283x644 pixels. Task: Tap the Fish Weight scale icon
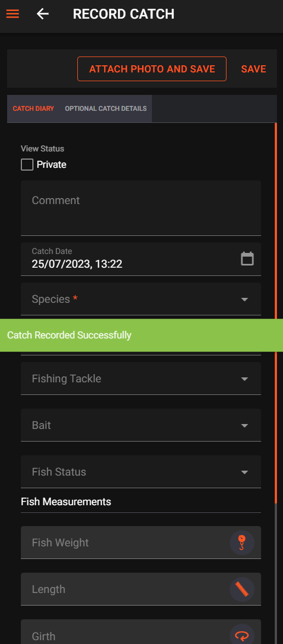[242, 543]
